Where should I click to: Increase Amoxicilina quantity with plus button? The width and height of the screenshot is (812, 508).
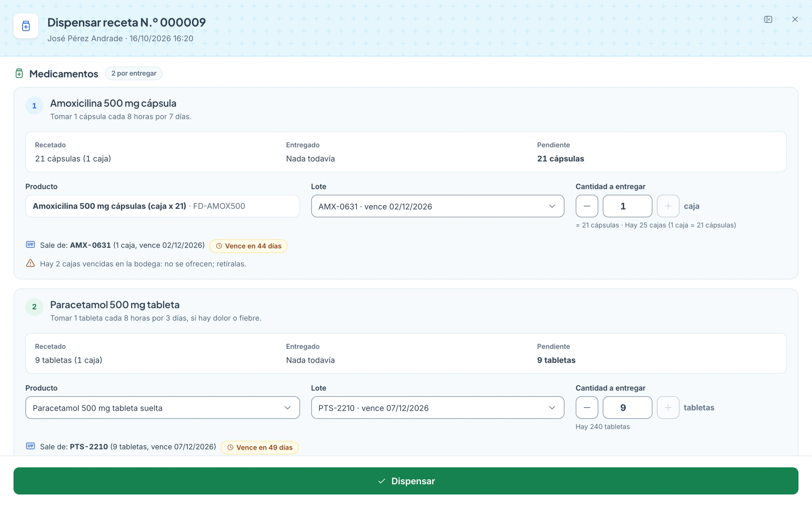click(668, 206)
